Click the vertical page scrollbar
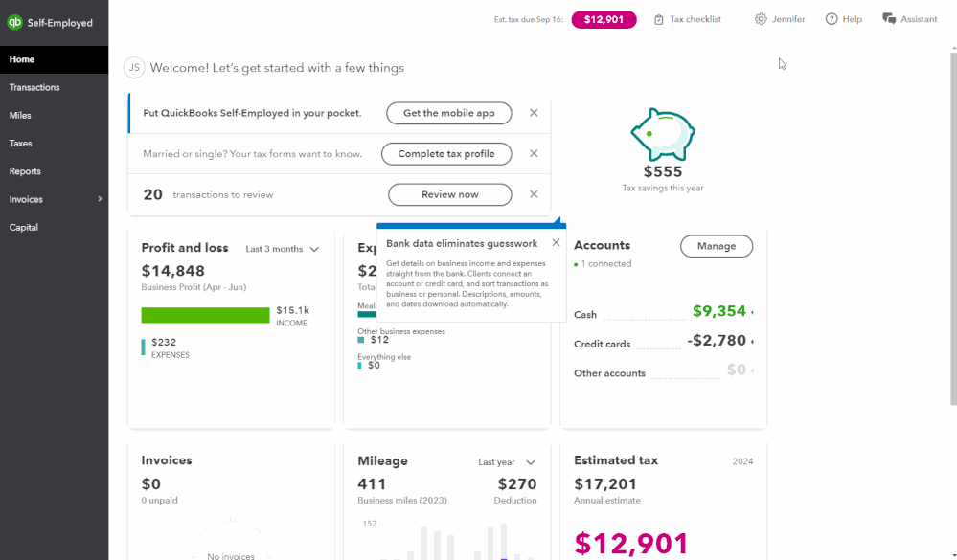The width and height of the screenshot is (957, 560). click(953, 229)
